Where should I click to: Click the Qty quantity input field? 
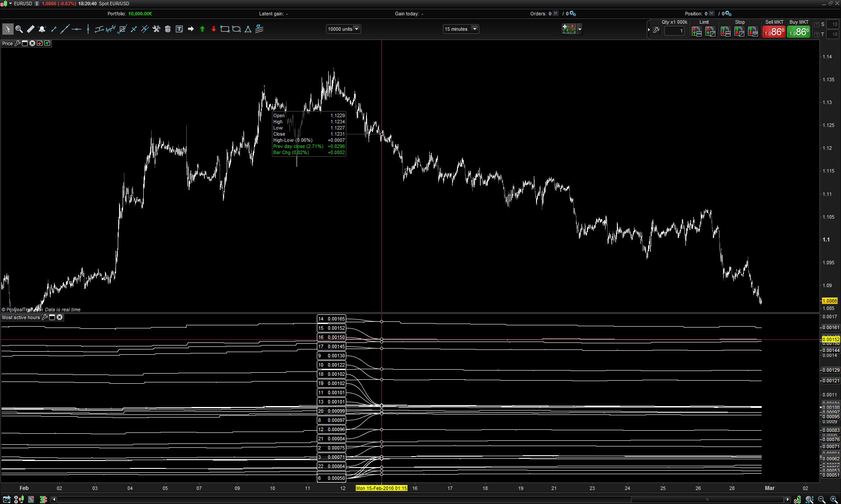(674, 31)
